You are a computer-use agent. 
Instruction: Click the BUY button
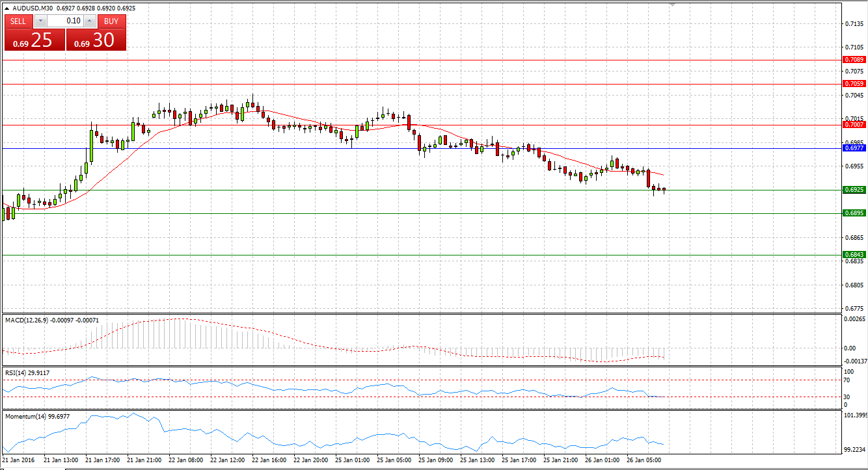coord(111,21)
